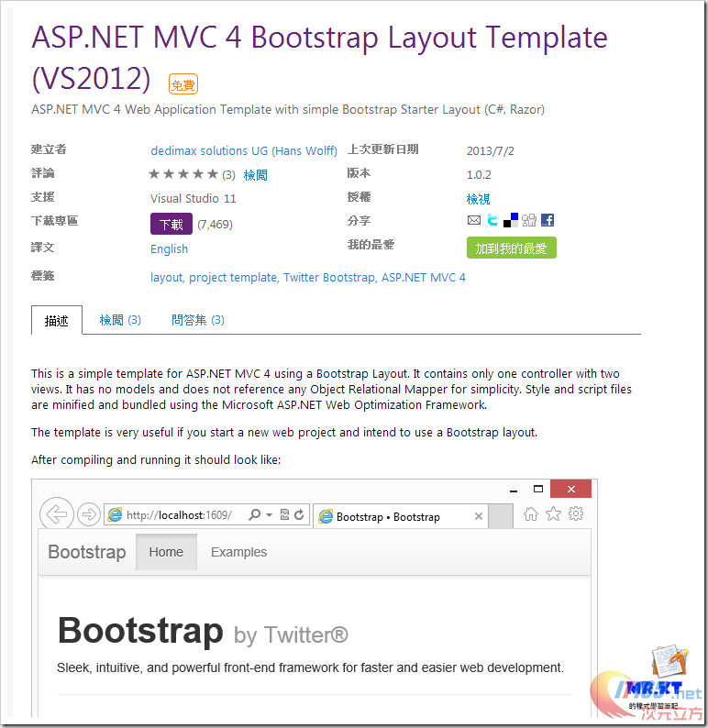Switch to the 檢閱 (3) tab

tap(120, 320)
